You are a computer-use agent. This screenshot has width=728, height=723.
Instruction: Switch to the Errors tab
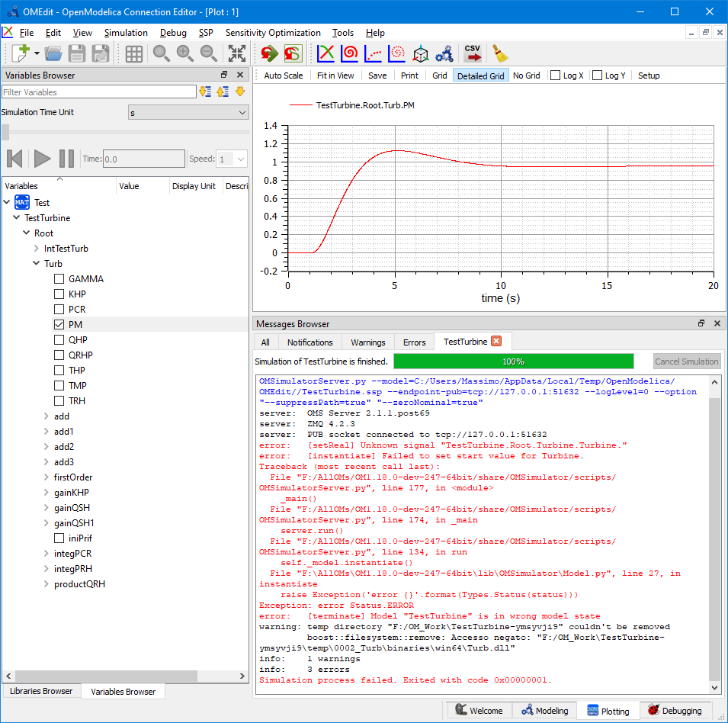click(414, 342)
